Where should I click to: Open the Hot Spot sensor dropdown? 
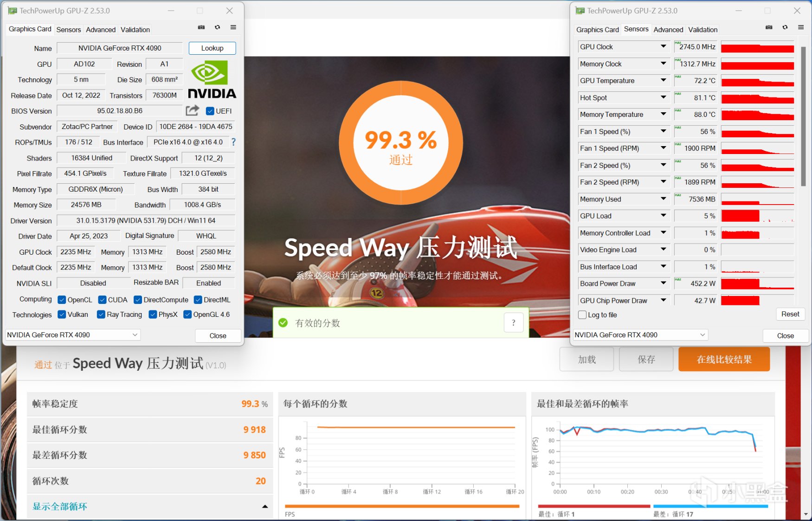(x=664, y=97)
